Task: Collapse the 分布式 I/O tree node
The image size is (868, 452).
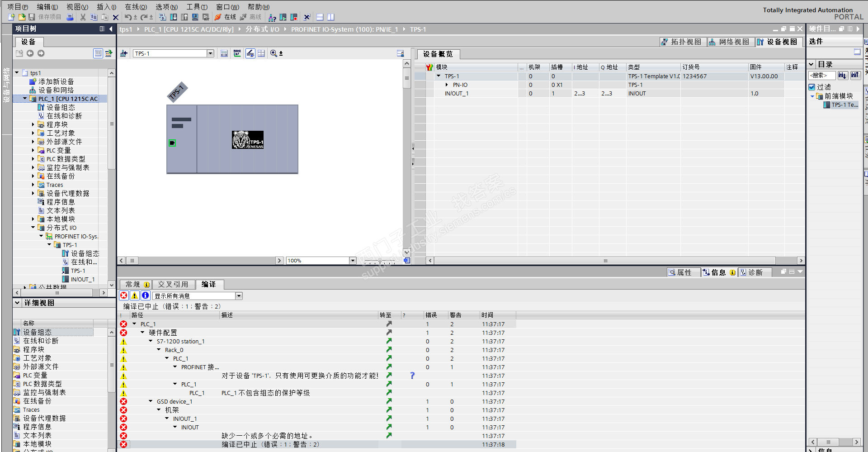Action: click(33, 228)
